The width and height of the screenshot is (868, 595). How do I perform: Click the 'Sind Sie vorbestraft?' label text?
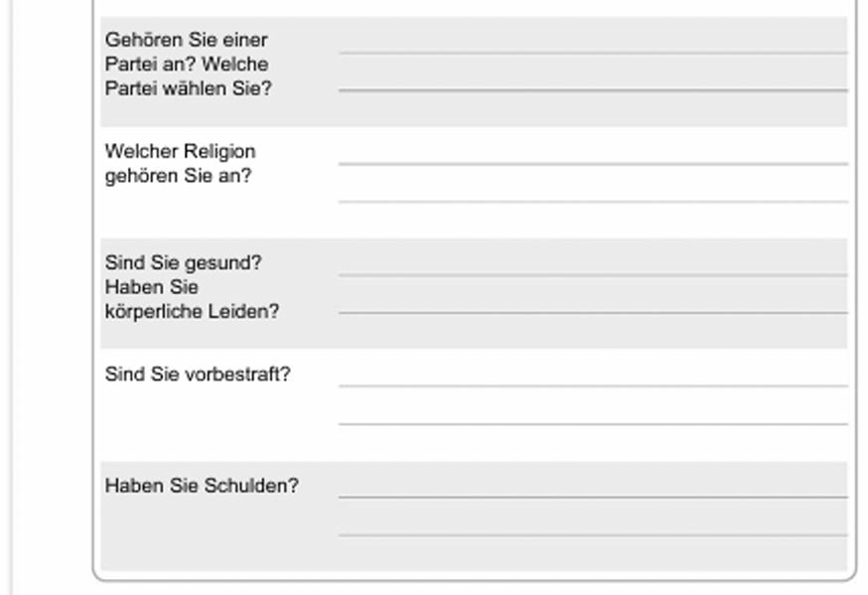(x=198, y=374)
